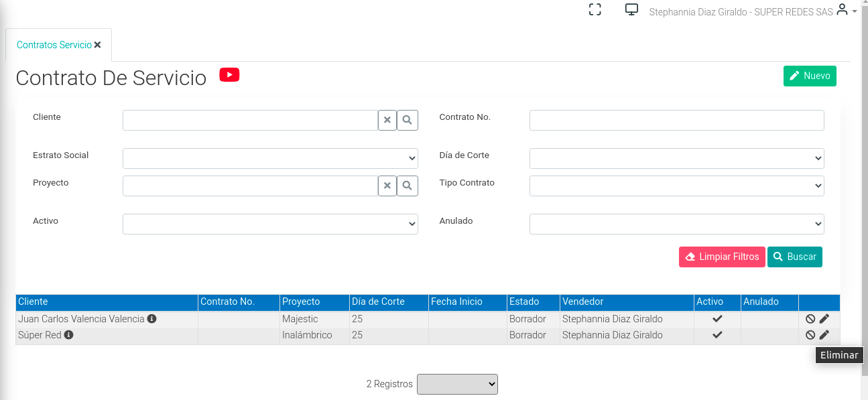Image resolution: width=868 pixels, height=400 pixels.
Task: Click the Súper Red client name
Action: pos(40,335)
